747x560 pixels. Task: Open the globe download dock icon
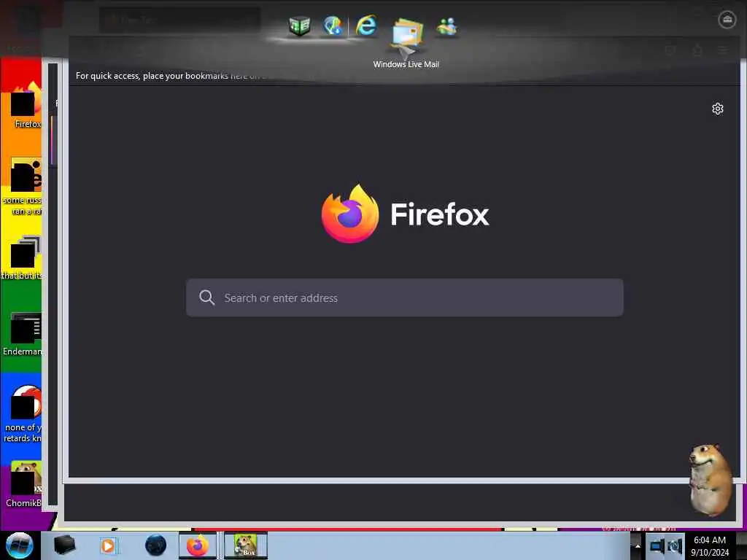[x=333, y=26]
